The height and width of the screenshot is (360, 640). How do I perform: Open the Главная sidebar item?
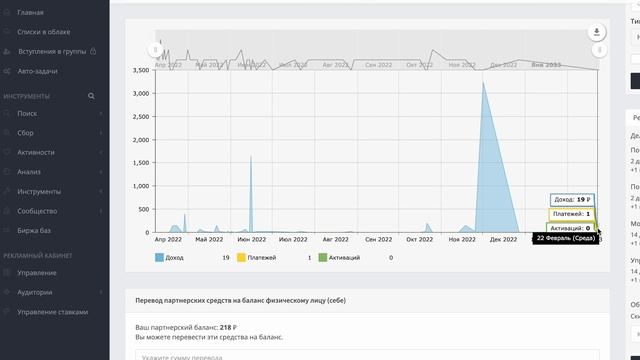tap(30, 13)
